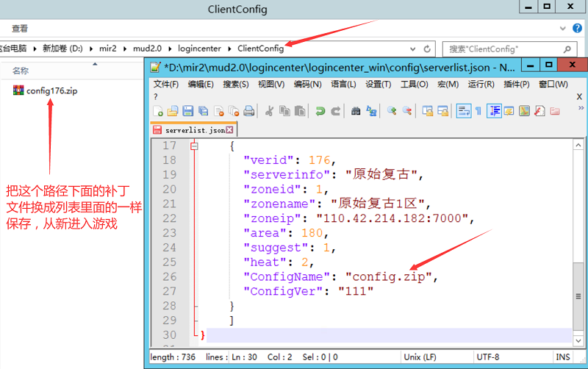Open Find with the binoculars icon
Screen dimensions: 588x369
click(x=356, y=111)
